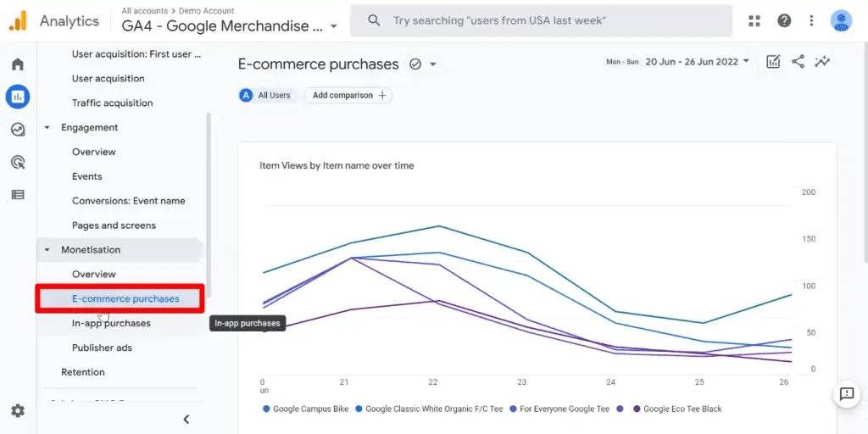Click the Share this report icon
The image size is (868, 434).
coord(798,61)
